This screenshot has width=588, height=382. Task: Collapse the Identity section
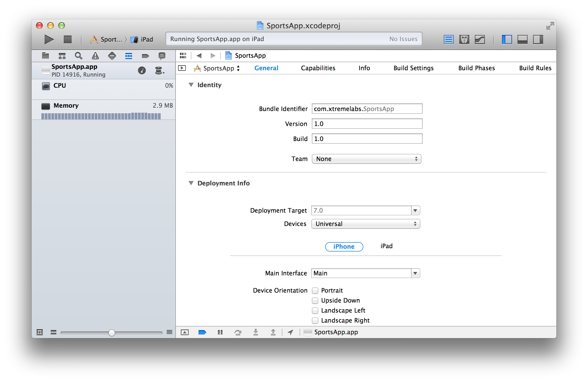pyautogui.click(x=191, y=85)
